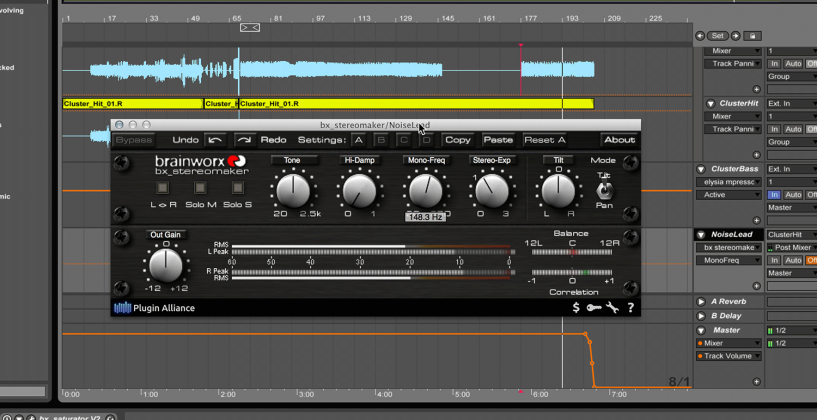
Task: Enable Solo M button
Action: point(201,188)
